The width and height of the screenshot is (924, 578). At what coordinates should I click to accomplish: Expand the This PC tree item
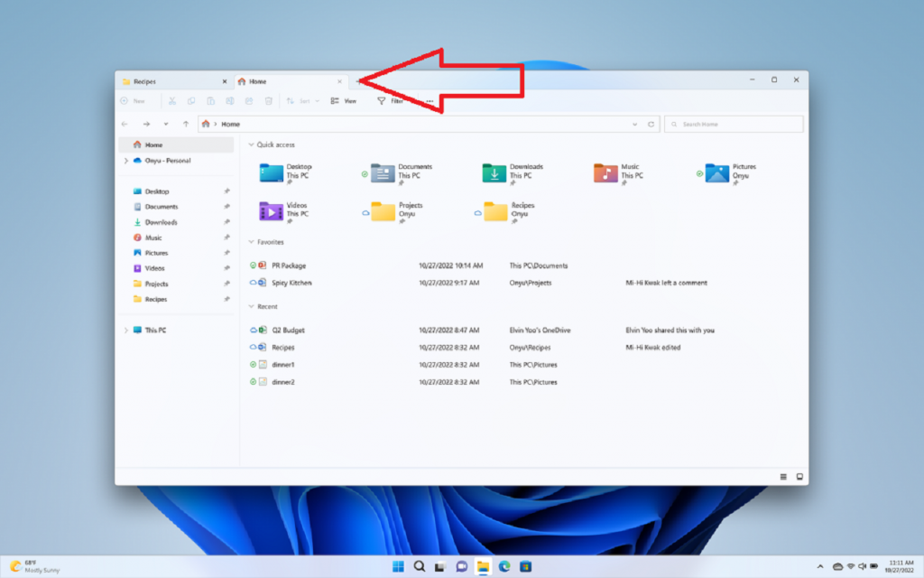pos(125,331)
